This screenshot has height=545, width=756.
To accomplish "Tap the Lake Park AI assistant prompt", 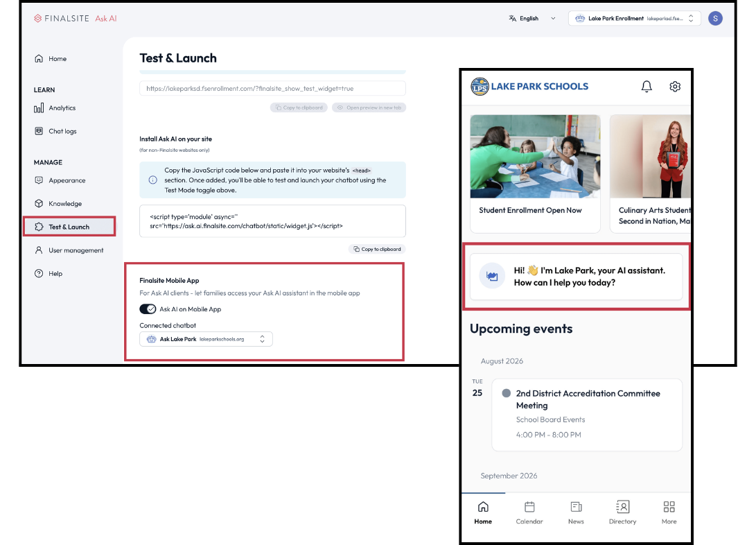I will [576, 277].
